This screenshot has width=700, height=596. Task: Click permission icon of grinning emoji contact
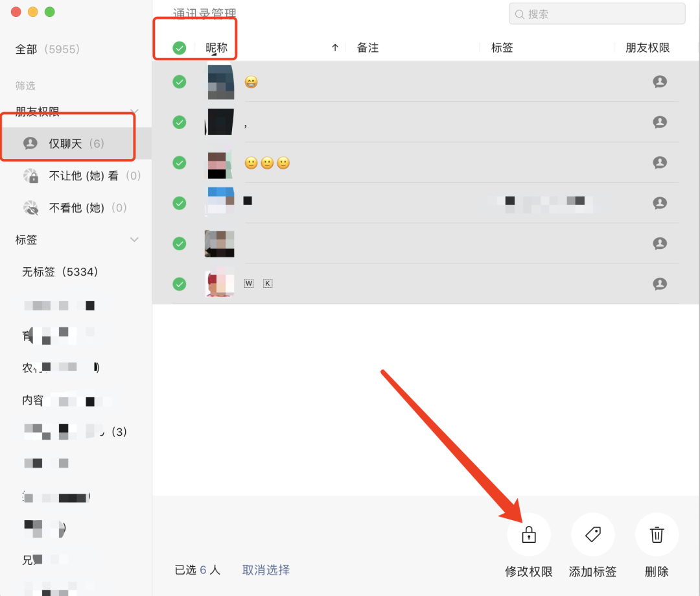coord(660,82)
